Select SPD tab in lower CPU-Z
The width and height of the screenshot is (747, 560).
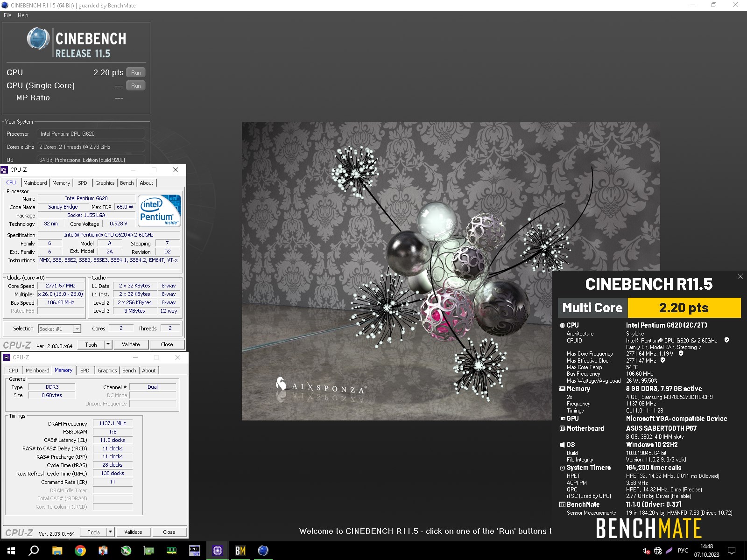click(85, 371)
